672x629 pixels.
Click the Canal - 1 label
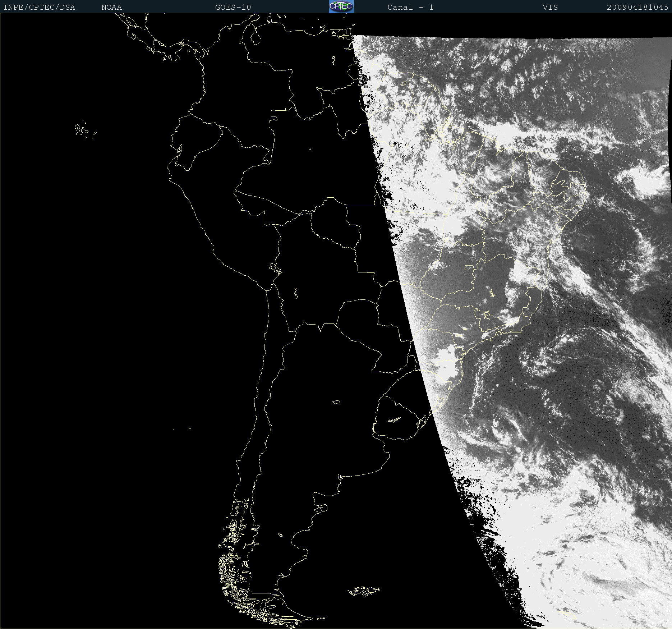click(x=410, y=7)
